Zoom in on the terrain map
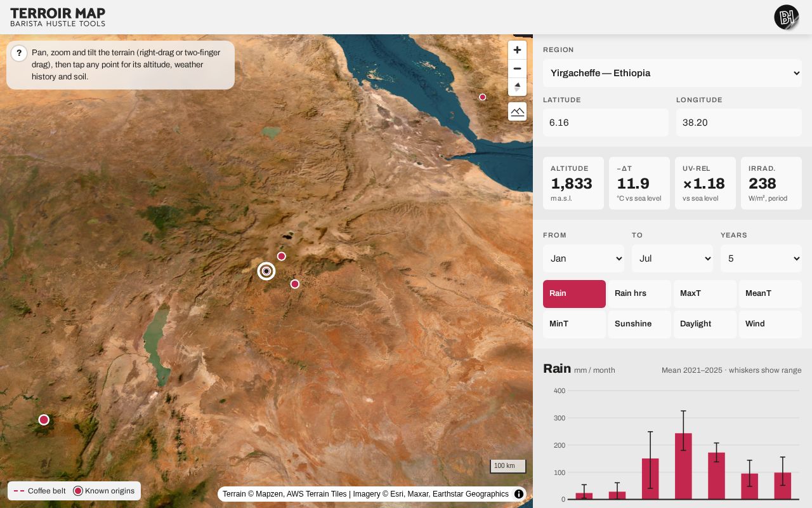Image resolution: width=812 pixels, height=508 pixels. coord(517,50)
